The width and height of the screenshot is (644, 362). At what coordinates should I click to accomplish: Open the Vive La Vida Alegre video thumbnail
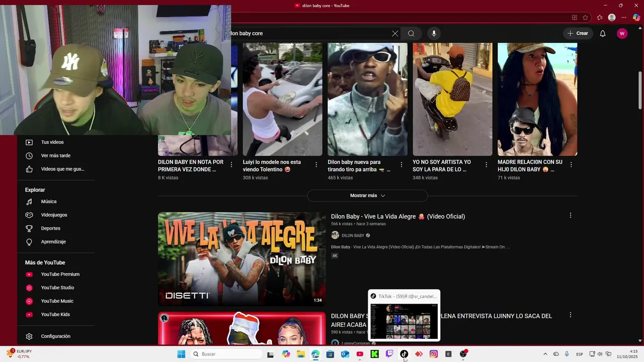(242, 259)
